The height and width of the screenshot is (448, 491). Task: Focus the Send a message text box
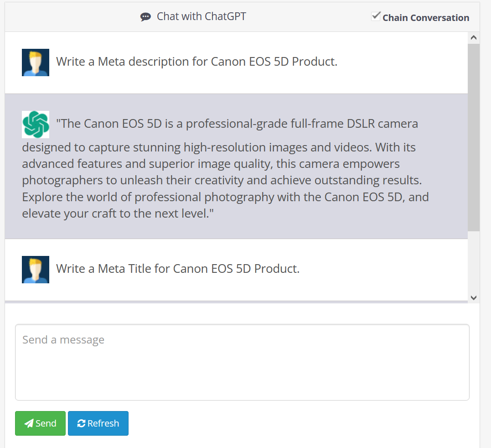(x=242, y=362)
